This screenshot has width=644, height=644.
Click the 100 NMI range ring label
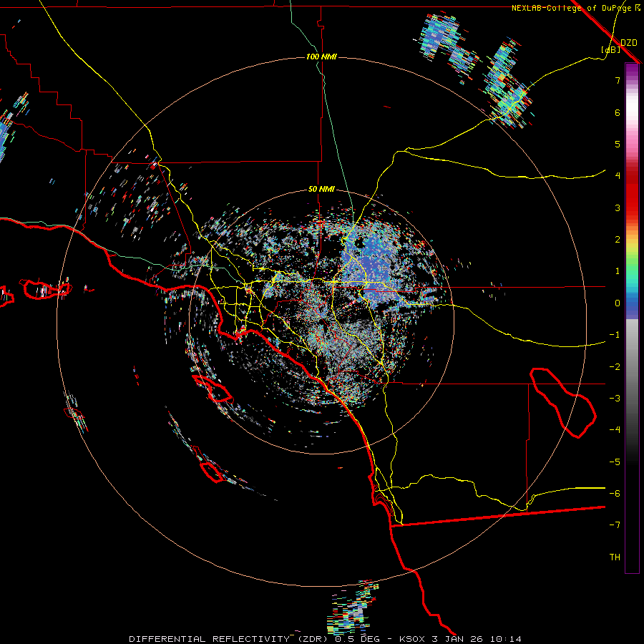pyautogui.click(x=321, y=57)
